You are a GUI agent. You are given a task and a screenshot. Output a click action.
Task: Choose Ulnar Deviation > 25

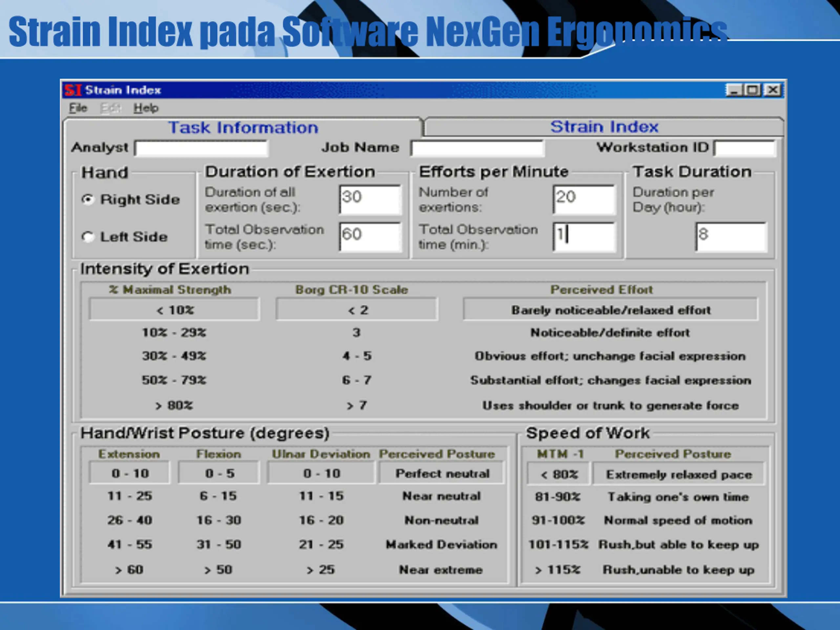coord(321,569)
